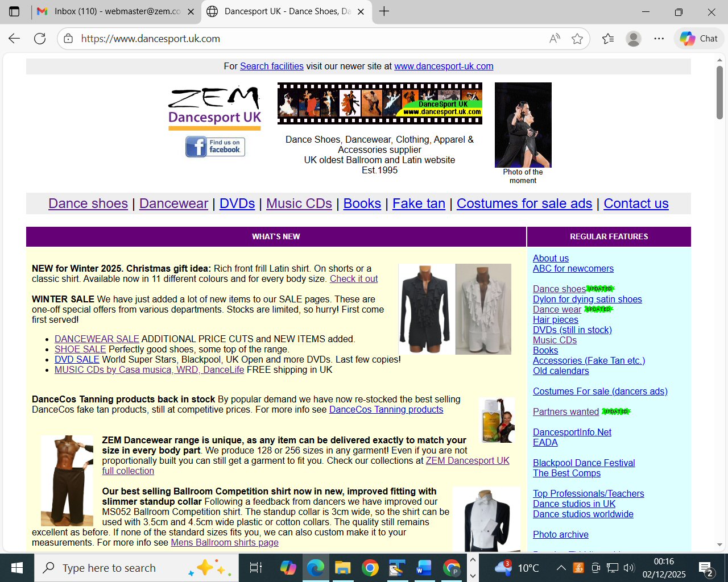Click the Dance shoes navigation menu item
728x582 pixels.
88,203
